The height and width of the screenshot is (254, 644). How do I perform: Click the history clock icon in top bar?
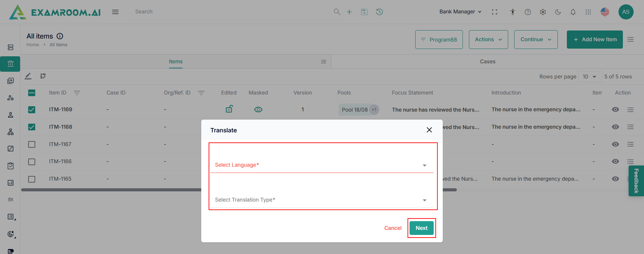pyautogui.click(x=379, y=12)
